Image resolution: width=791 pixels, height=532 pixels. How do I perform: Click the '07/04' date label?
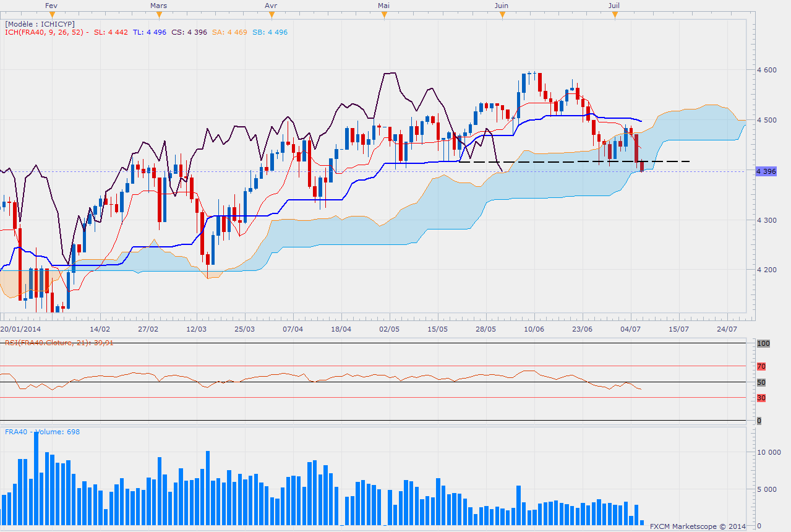[293, 329]
